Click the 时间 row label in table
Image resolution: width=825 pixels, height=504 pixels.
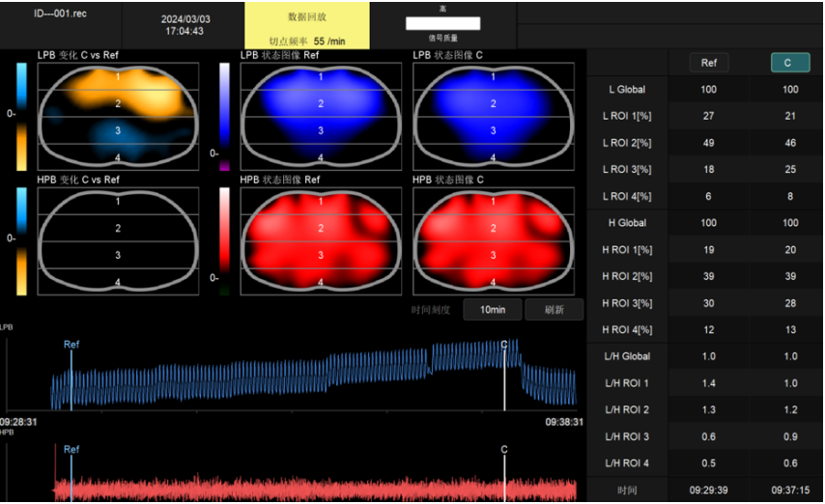coord(627,490)
